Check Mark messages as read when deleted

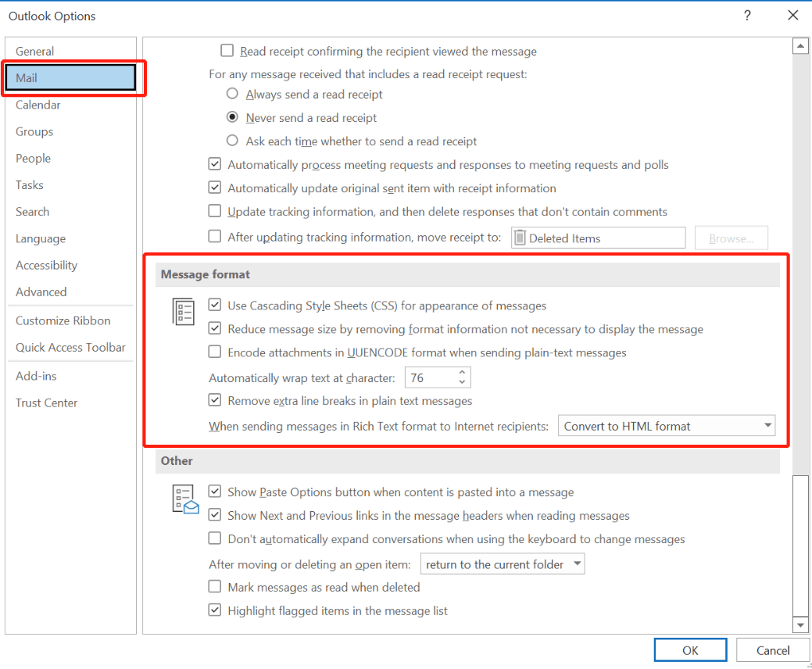click(x=214, y=587)
